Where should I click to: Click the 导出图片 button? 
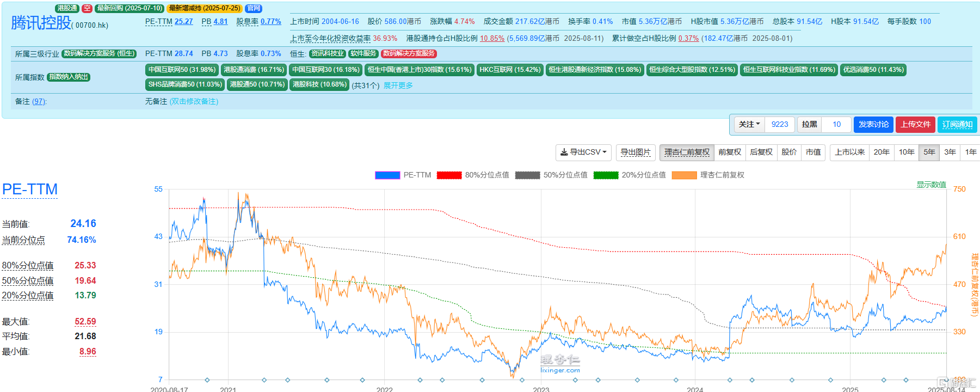(636, 152)
